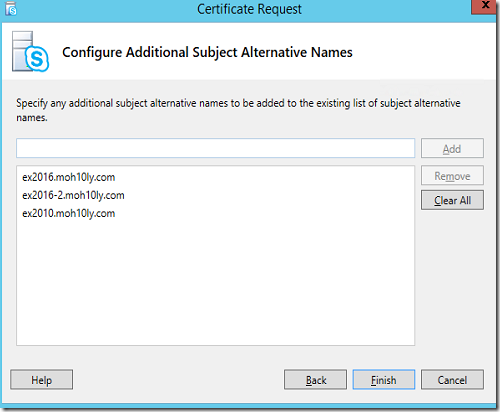Click the Remove button

pyautogui.click(x=452, y=176)
